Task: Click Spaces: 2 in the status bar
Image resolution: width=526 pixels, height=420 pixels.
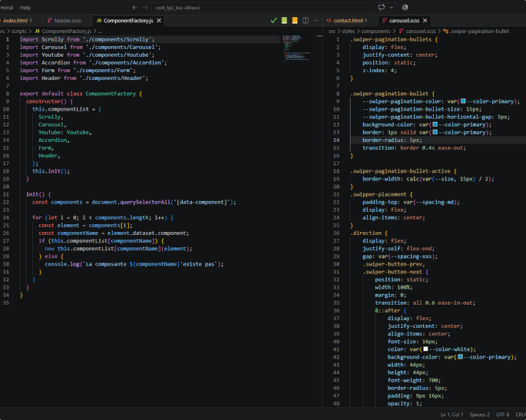Action: [479, 415]
